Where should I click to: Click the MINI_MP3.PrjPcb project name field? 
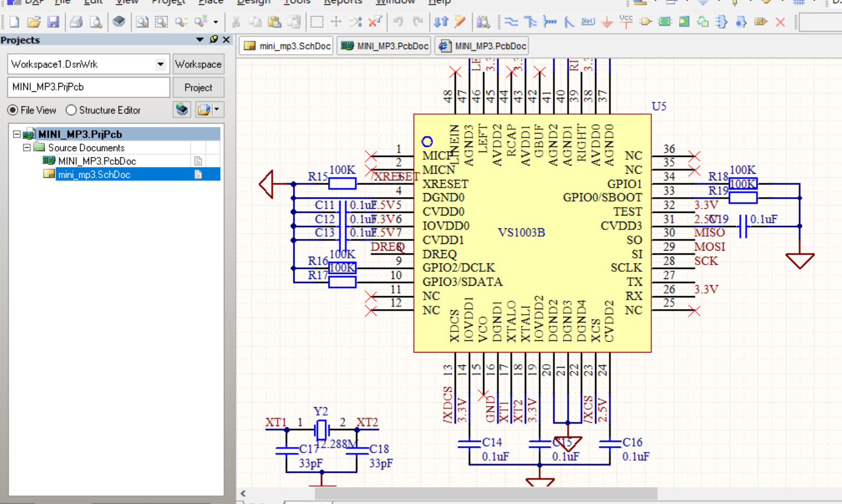[89, 87]
